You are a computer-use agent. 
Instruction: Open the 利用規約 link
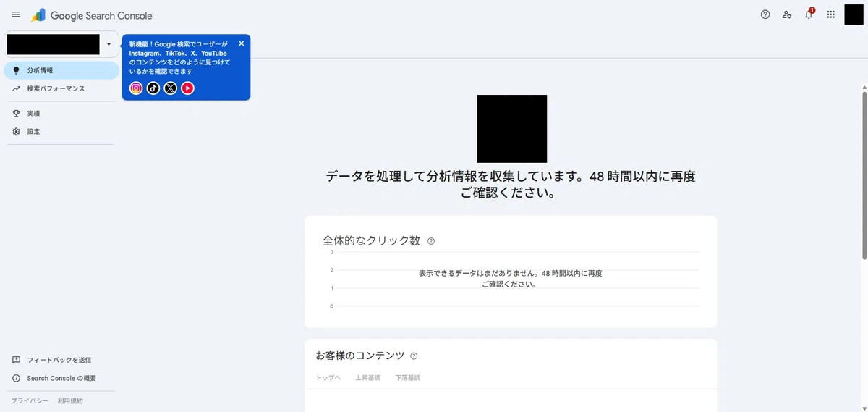point(70,400)
